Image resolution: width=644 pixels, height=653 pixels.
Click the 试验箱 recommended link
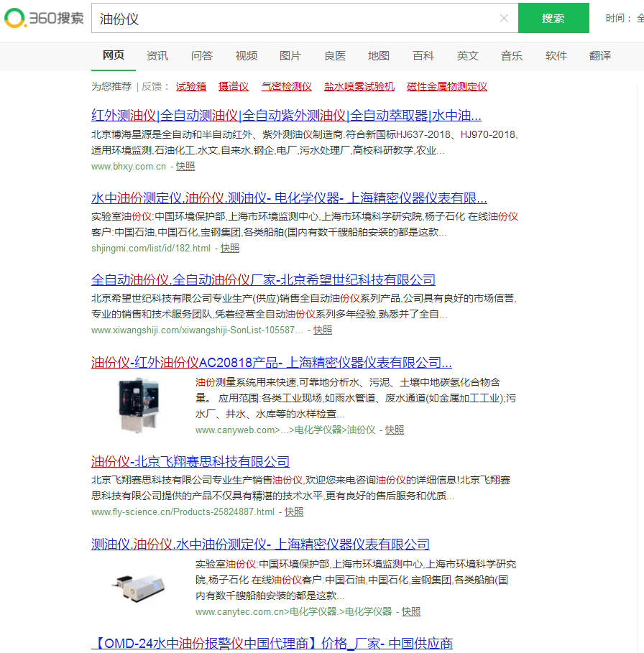(x=191, y=86)
